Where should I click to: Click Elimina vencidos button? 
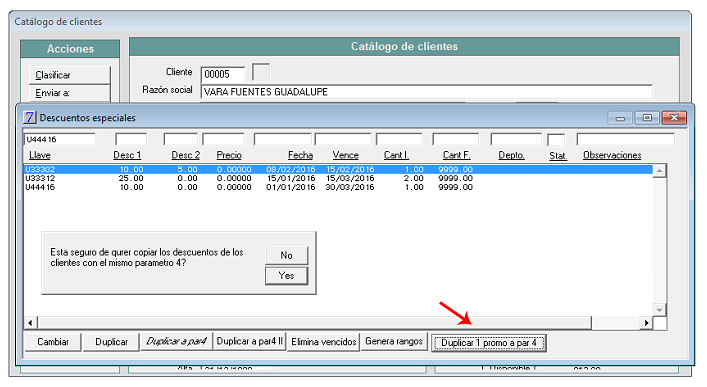(323, 342)
